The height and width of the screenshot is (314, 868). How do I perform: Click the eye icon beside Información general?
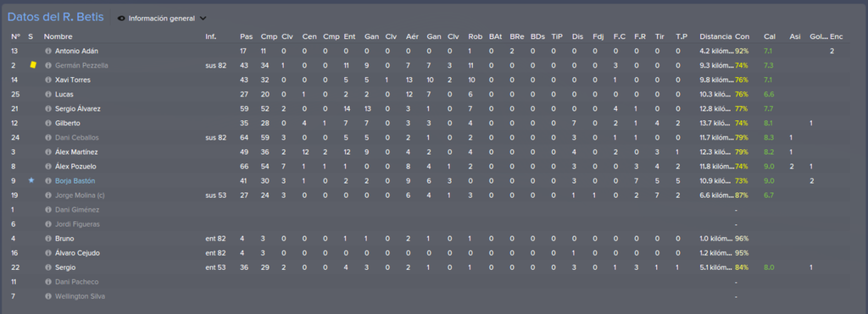[x=121, y=19]
